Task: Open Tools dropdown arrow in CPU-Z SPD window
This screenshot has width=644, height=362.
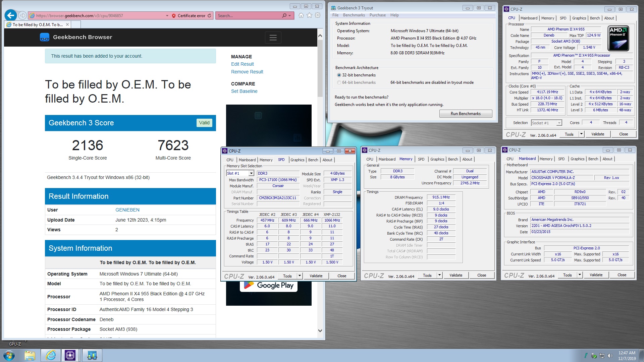Action: click(x=300, y=276)
